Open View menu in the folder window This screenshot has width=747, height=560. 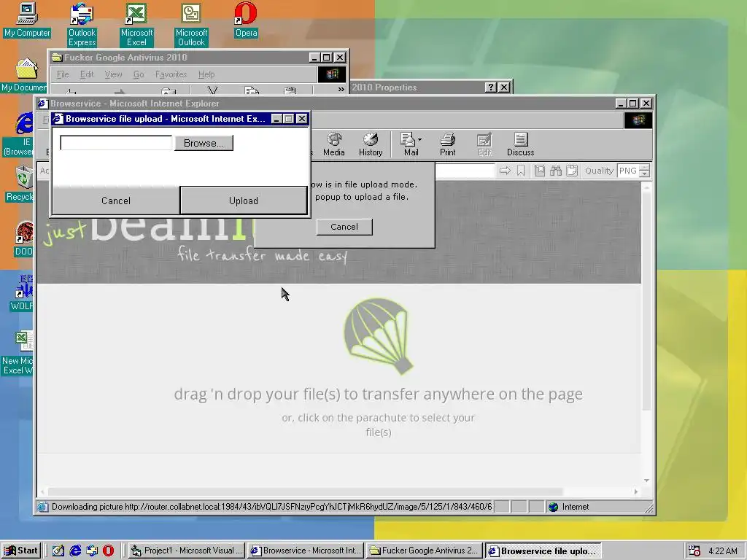point(113,74)
